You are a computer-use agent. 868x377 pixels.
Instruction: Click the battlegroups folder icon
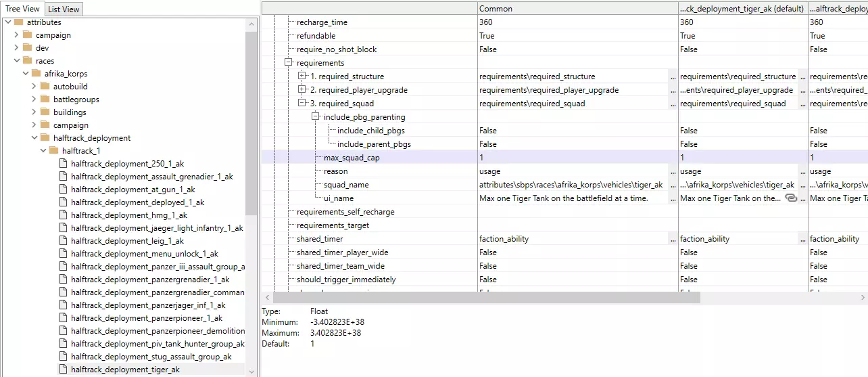45,99
